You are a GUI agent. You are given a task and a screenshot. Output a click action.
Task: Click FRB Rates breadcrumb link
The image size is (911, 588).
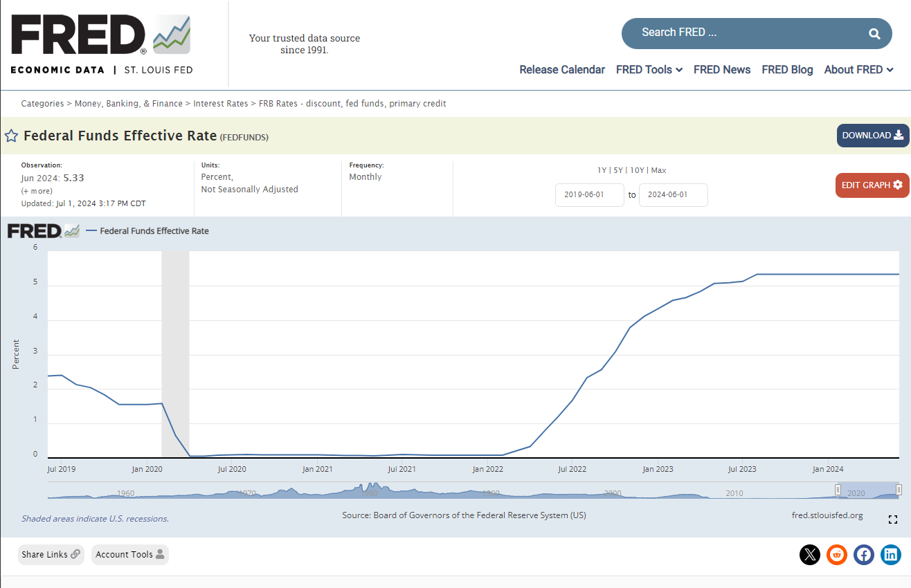pyautogui.click(x=352, y=104)
